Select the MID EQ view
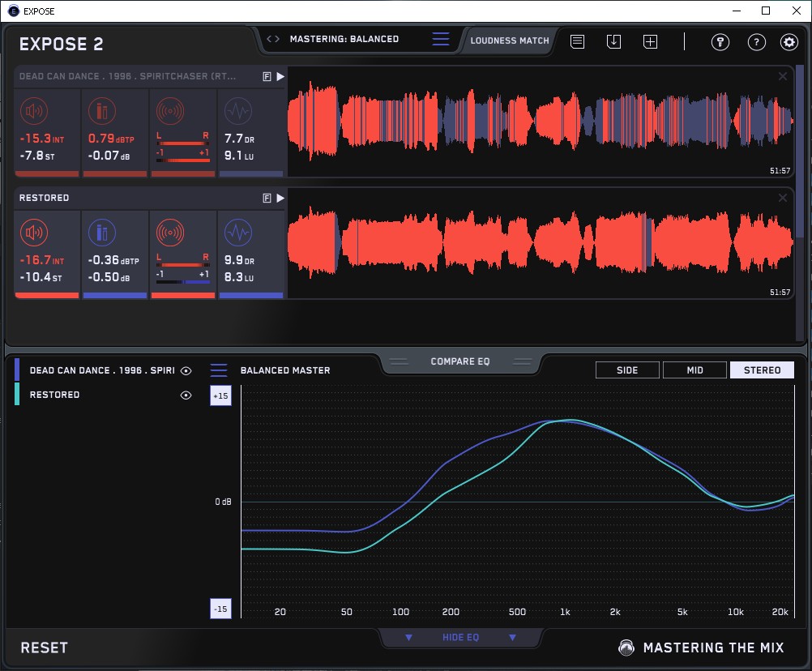812x671 pixels. point(694,370)
